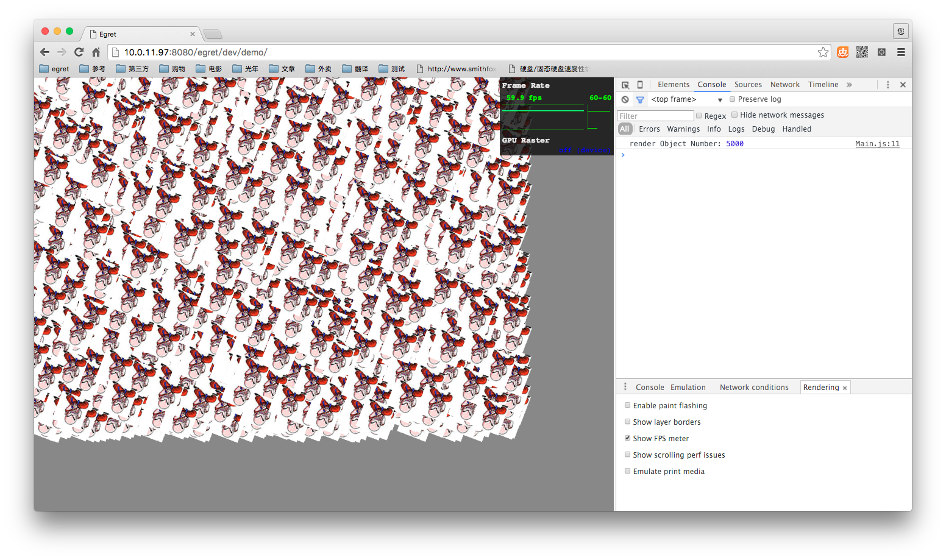Screen dimensions: 946x560
Task: Open the Chrome hamburger menu
Action: (x=901, y=52)
